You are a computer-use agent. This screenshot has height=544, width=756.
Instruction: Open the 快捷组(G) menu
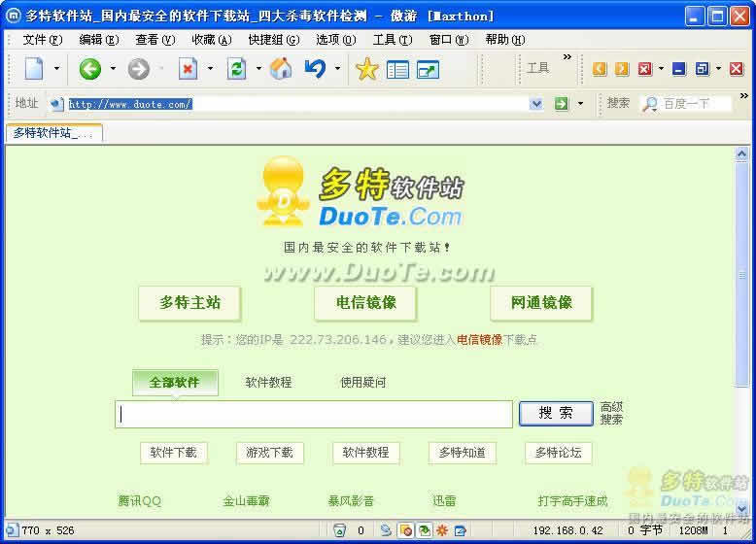(274, 40)
